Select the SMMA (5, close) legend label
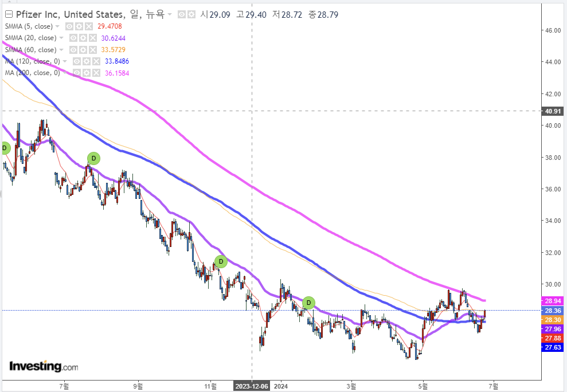 [x=29, y=26]
